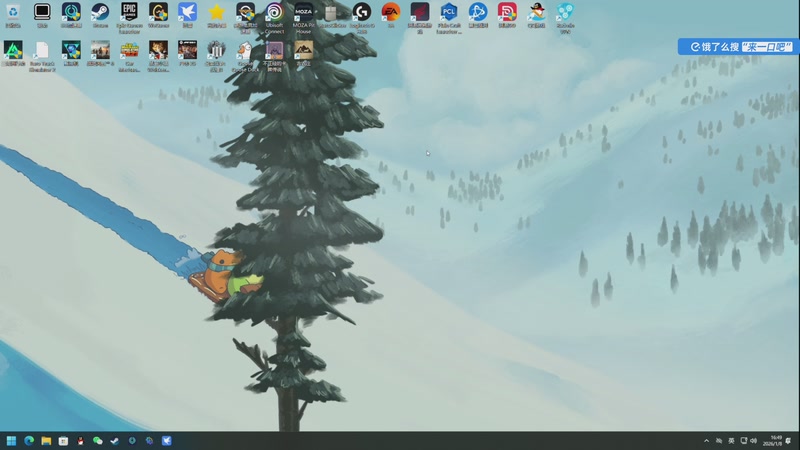
Task: Open the EA app shortcut
Action: click(x=391, y=15)
